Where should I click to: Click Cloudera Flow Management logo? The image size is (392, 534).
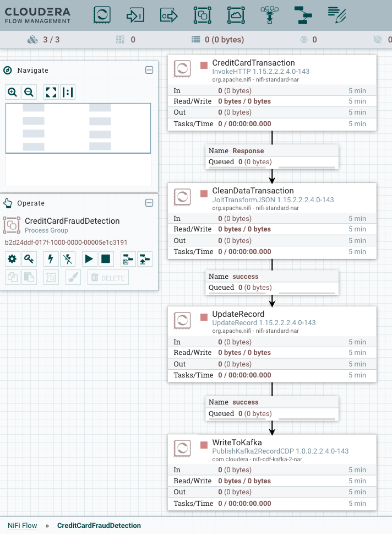(38, 15)
